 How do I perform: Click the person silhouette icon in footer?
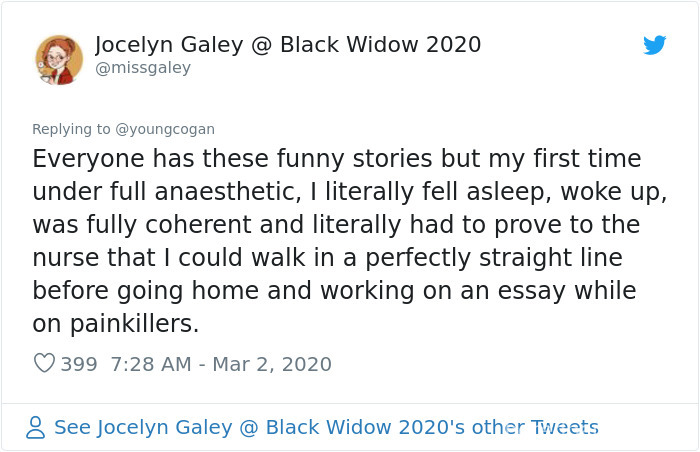click(x=35, y=427)
